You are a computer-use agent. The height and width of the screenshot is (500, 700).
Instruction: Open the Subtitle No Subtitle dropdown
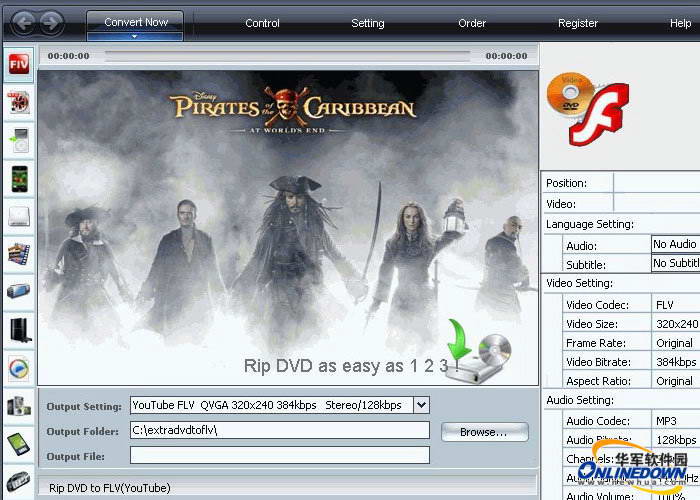point(675,263)
